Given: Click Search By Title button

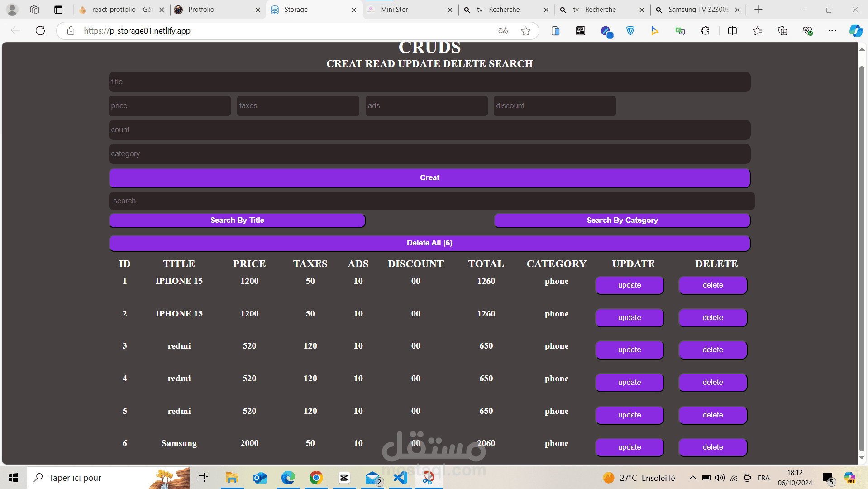Looking at the screenshot, I should 237,221.
